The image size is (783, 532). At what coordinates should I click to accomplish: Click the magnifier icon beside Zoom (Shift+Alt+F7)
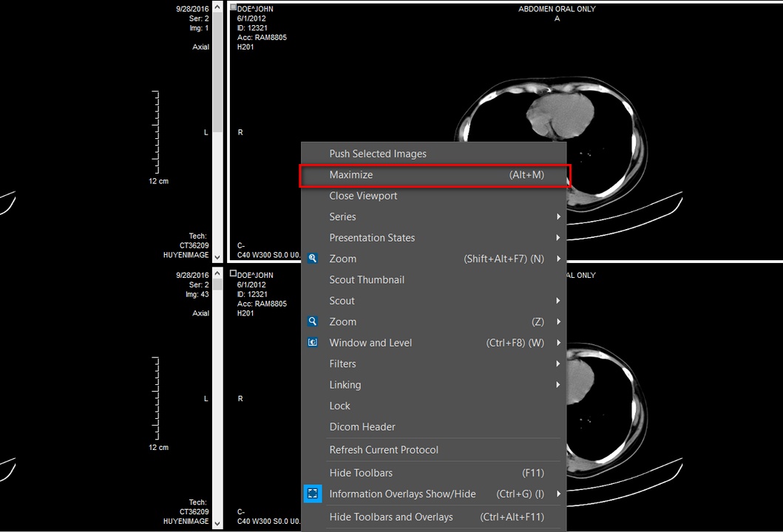pyautogui.click(x=313, y=259)
